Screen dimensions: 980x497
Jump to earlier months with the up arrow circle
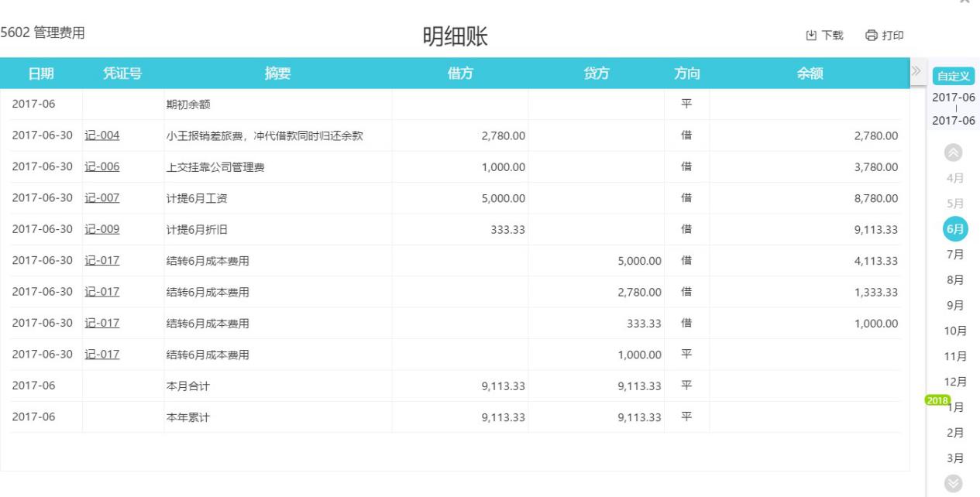(x=955, y=153)
